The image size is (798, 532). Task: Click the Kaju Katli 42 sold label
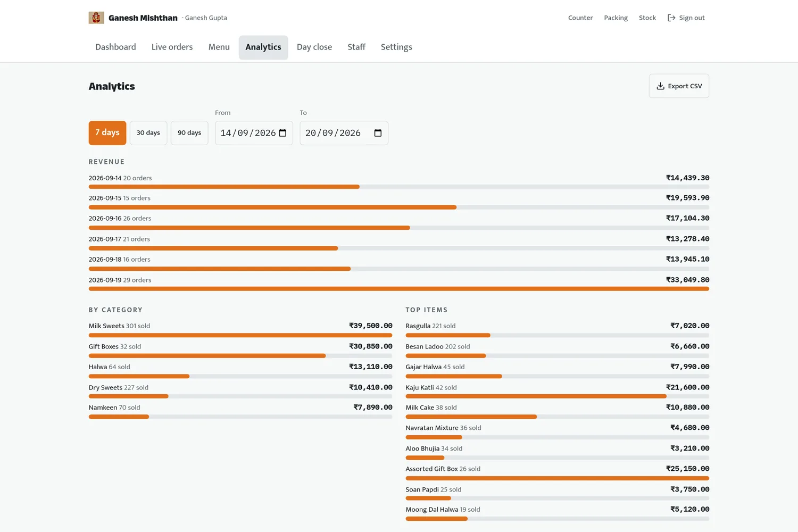click(x=431, y=388)
